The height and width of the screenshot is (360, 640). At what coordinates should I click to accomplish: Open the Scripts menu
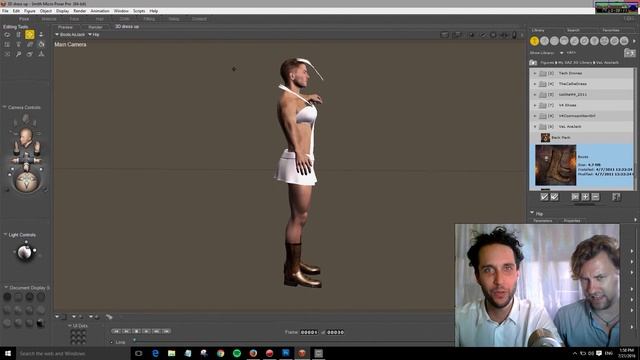click(x=139, y=11)
